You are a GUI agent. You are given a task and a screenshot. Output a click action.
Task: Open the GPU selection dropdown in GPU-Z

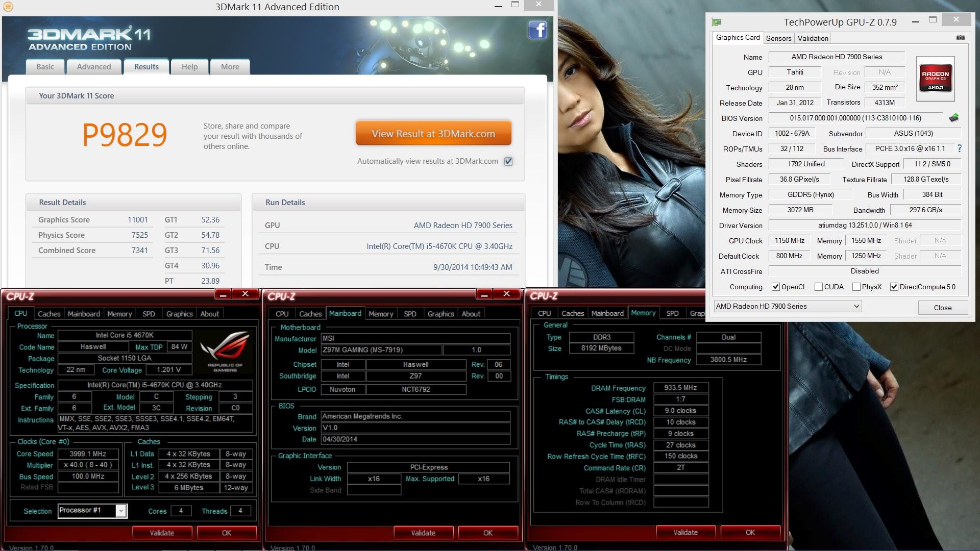[x=788, y=306]
